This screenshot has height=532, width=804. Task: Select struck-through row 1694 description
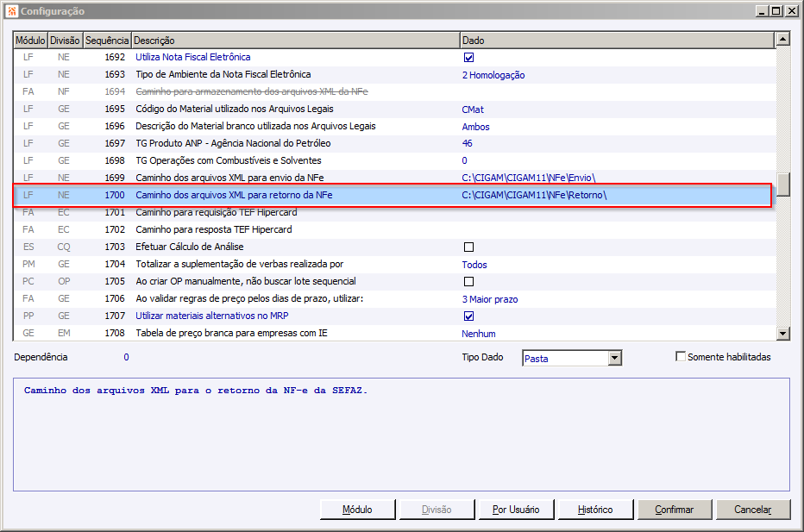tap(252, 91)
